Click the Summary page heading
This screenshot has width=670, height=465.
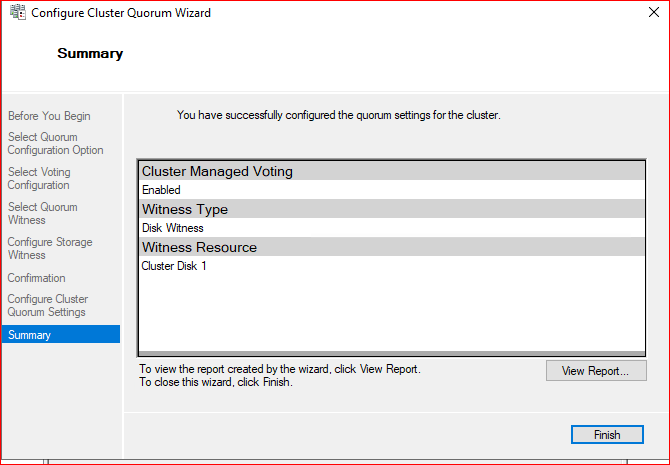click(x=90, y=53)
